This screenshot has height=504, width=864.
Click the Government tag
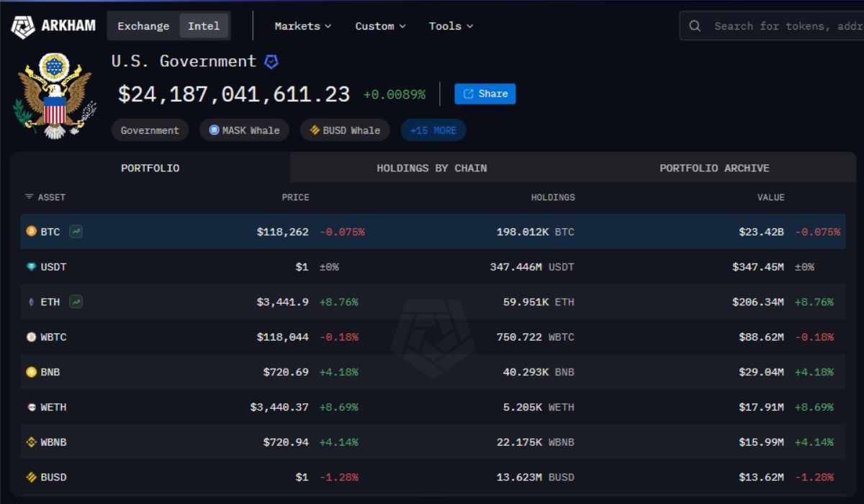click(150, 130)
